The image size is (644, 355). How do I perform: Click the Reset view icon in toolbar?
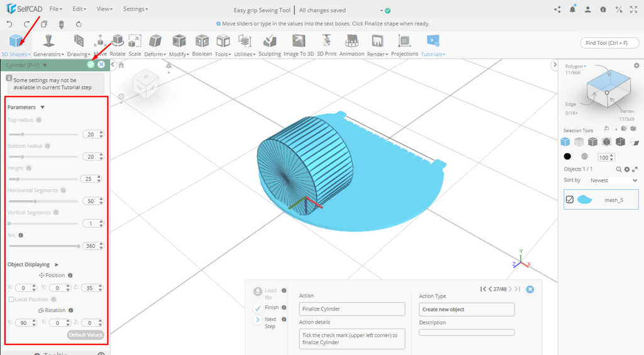[79, 25]
